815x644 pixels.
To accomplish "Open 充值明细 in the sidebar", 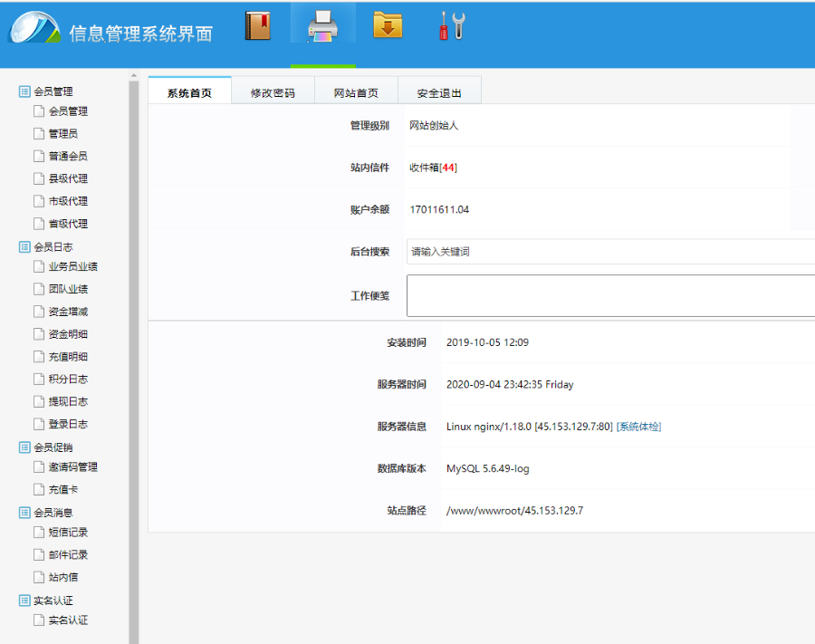I will point(68,357).
